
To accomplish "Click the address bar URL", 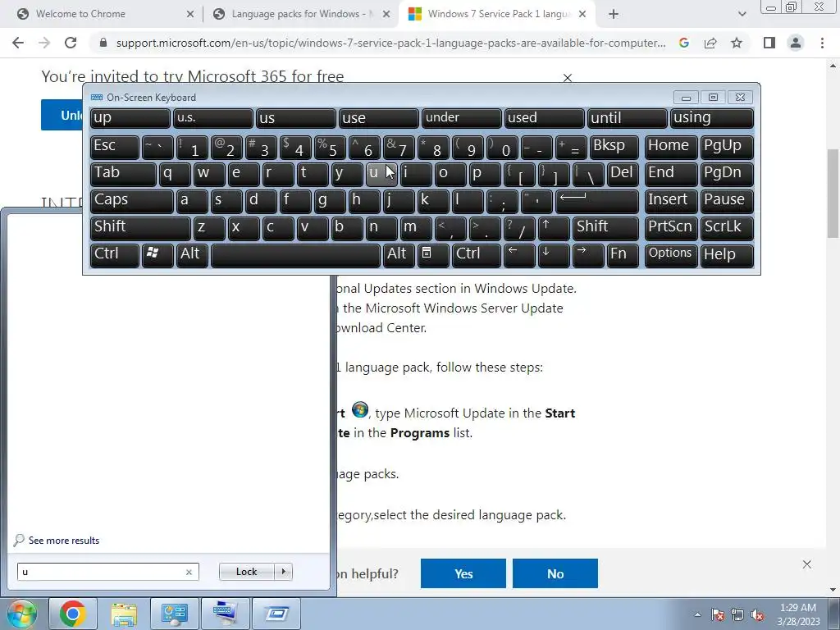I will (x=390, y=43).
